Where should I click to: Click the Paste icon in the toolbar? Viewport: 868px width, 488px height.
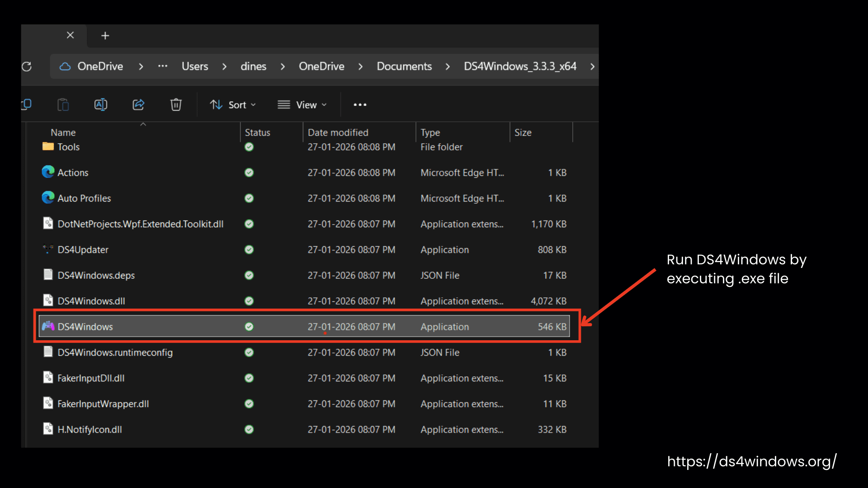(63, 105)
